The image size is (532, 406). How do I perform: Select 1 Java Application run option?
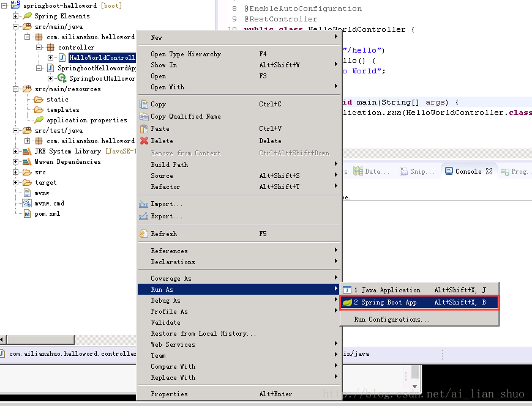click(x=419, y=290)
